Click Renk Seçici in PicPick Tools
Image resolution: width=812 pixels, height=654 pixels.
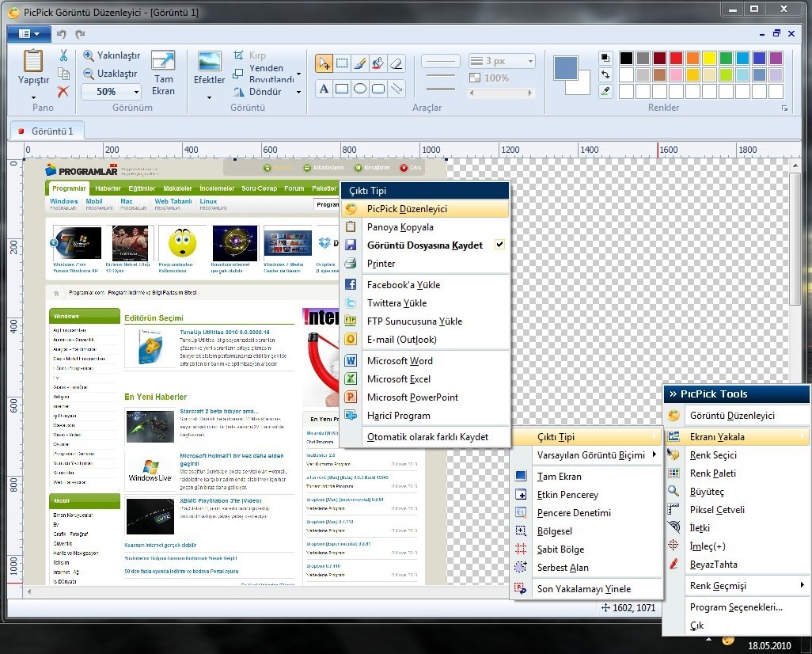pyautogui.click(x=736, y=455)
